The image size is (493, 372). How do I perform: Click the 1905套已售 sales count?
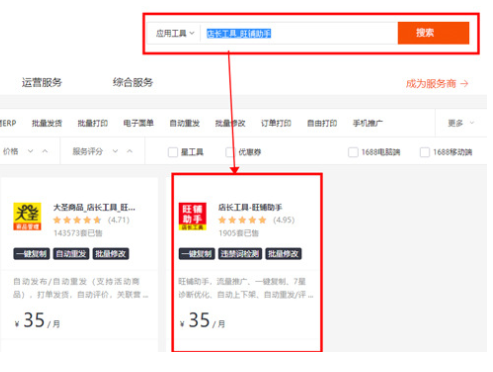click(x=239, y=233)
